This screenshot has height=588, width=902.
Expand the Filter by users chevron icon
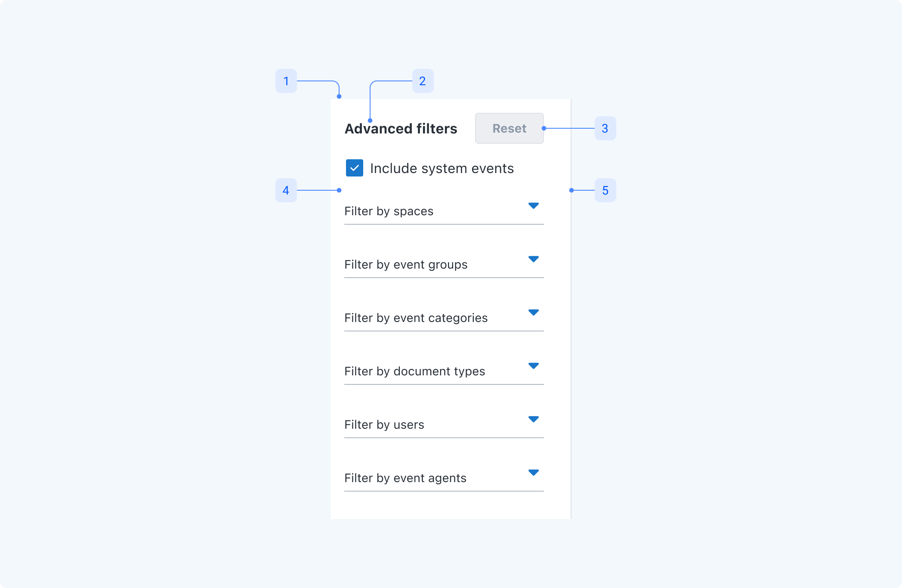point(533,419)
